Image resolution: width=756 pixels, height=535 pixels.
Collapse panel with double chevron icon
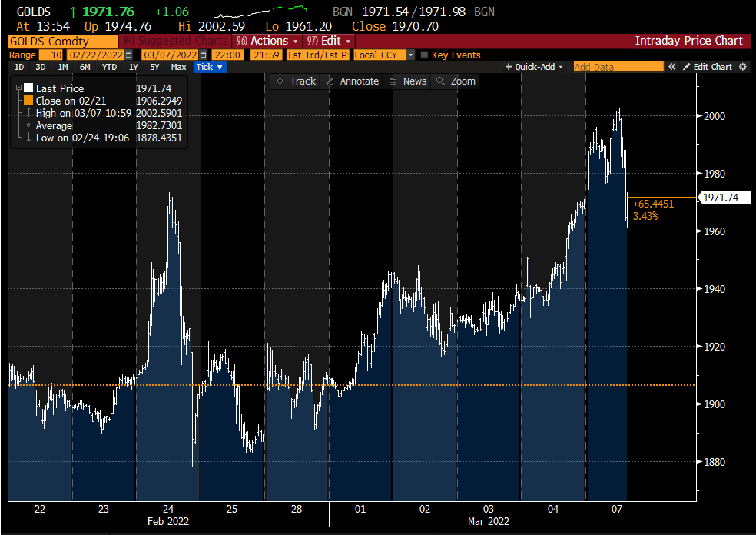point(671,67)
